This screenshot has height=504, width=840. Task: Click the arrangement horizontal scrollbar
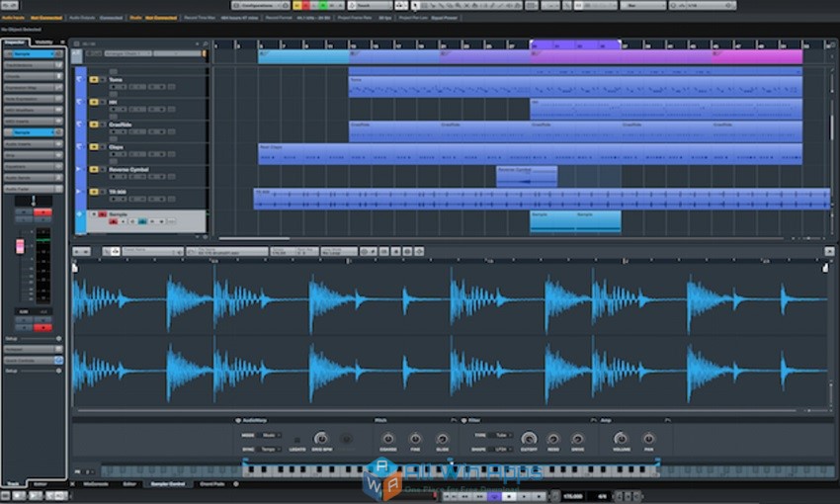254,239
